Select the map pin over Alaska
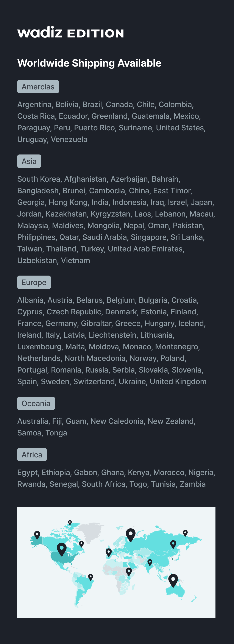The width and height of the screenshot is (234, 644). [37, 535]
